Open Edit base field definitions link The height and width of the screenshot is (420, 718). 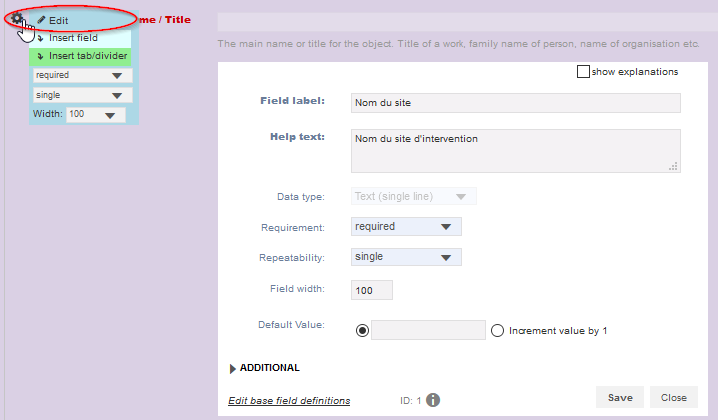tap(289, 400)
